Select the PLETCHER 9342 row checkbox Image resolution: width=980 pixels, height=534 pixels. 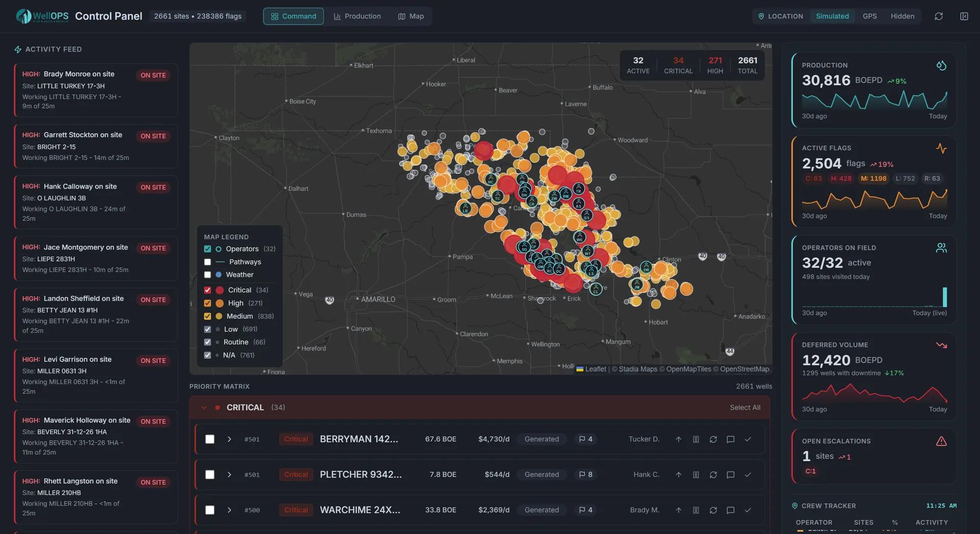(209, 475)
